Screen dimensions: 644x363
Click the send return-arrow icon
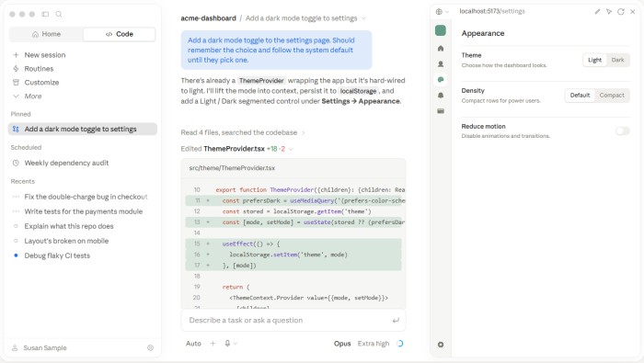(396, 321)
